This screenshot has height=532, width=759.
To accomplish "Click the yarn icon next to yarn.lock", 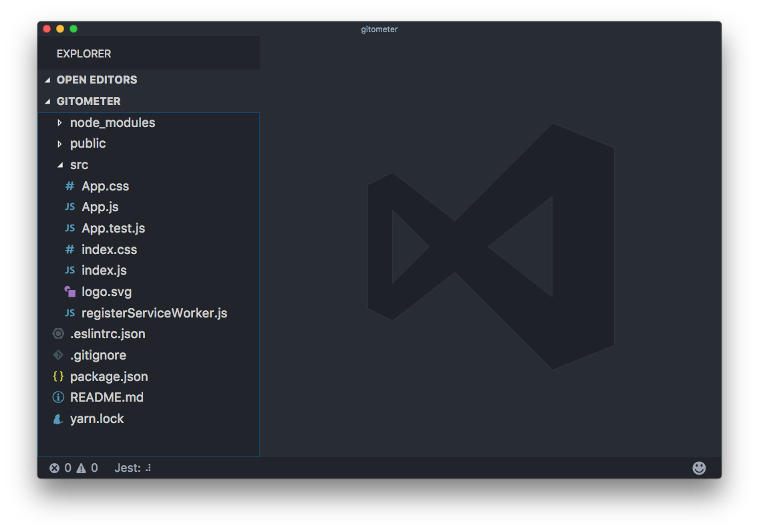I will click(x=57, y=418).
